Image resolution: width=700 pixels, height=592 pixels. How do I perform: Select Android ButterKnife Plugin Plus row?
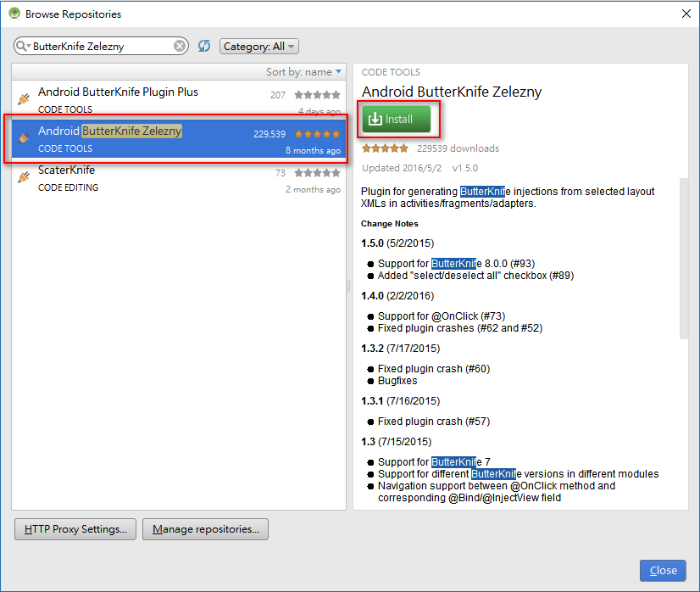click(x=179, y=99)
